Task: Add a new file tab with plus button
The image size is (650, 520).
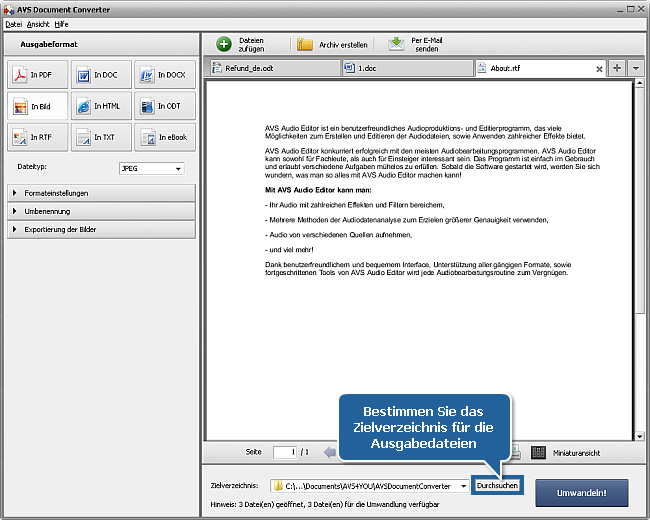Action: tap(617, 68)
